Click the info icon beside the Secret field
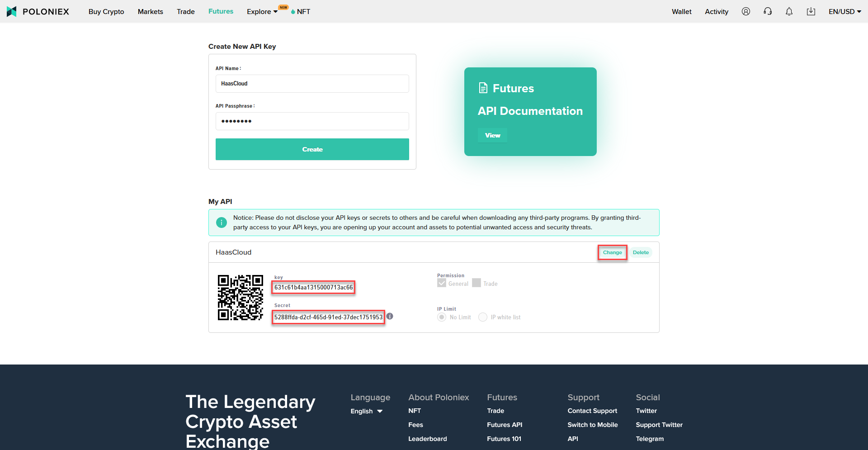The image size is (868, 450). (x=390, y=316)
